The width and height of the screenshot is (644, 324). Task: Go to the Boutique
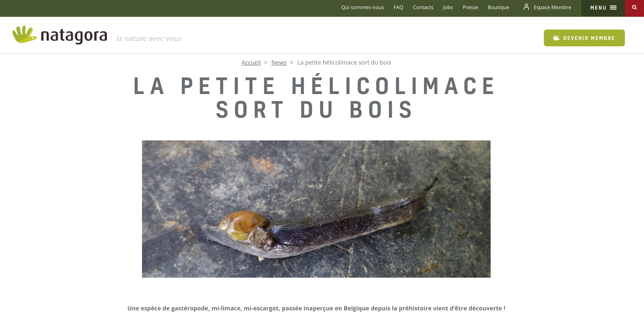(x=498, y=7)
